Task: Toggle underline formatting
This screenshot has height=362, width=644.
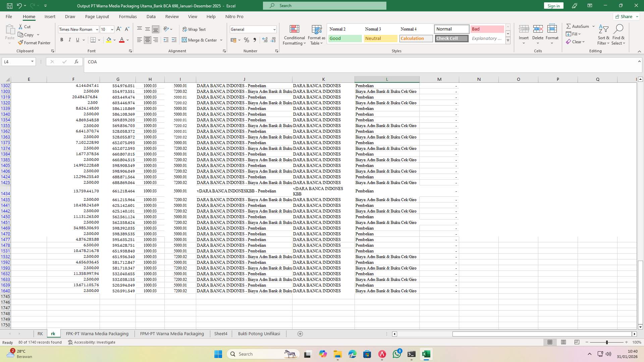Action: click(77, 40)
